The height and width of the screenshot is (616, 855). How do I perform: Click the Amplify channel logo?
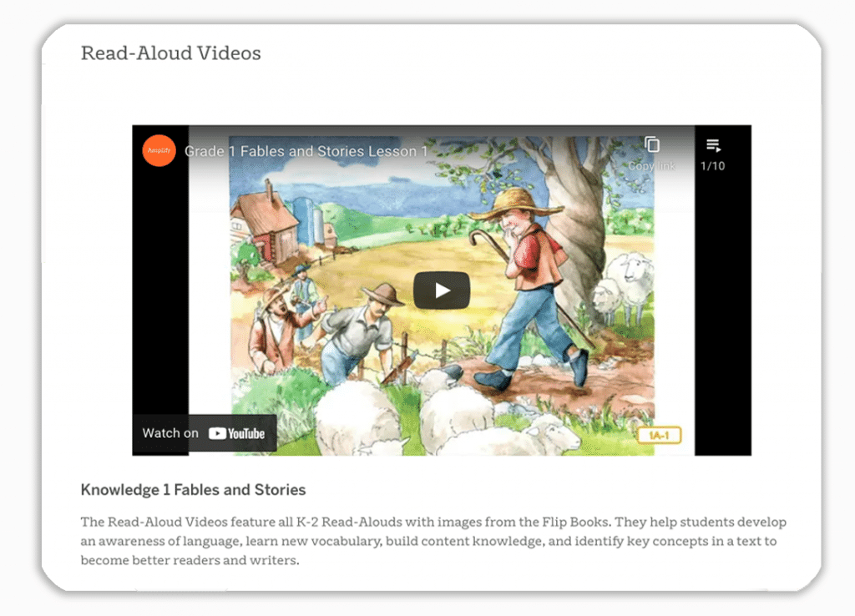(x=159, y=150)
